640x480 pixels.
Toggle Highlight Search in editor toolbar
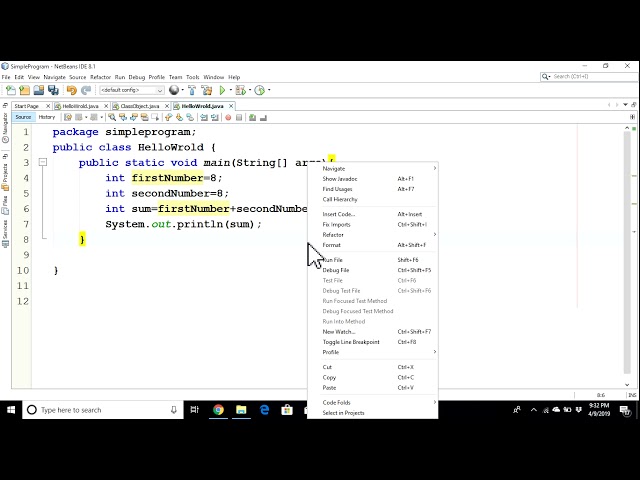click(144, 118)
